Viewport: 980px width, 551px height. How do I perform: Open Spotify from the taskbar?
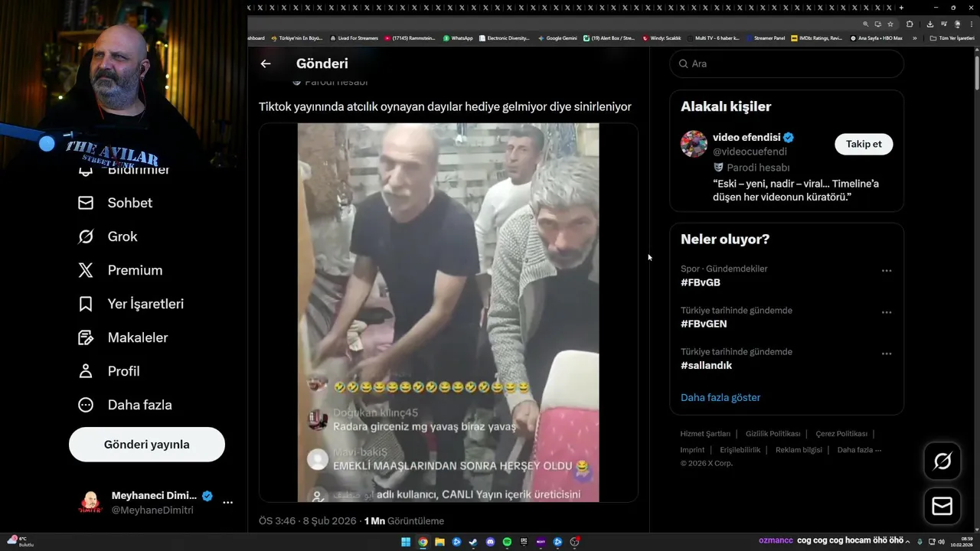507,542
